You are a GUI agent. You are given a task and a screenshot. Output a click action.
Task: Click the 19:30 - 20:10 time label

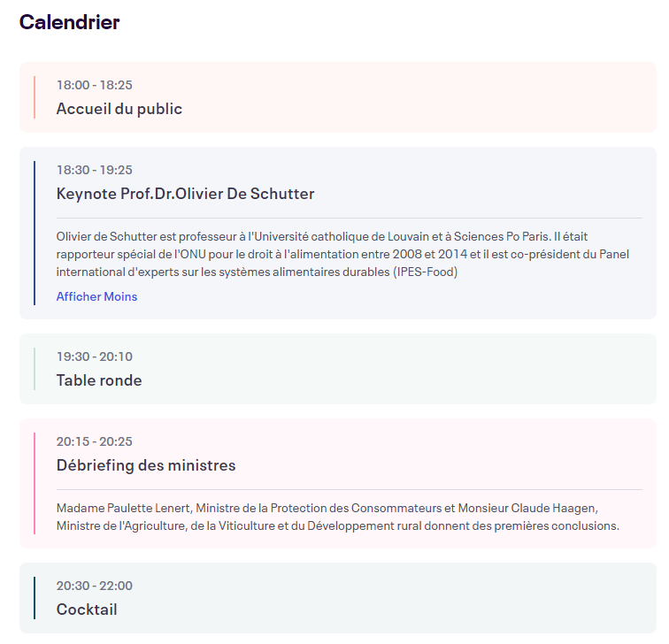tap(95, 356)
